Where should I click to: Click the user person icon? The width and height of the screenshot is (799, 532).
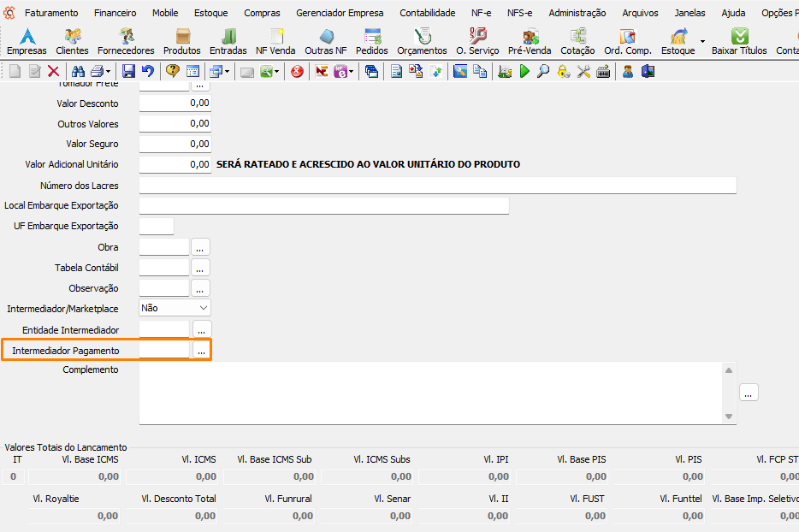pos(628,71)
